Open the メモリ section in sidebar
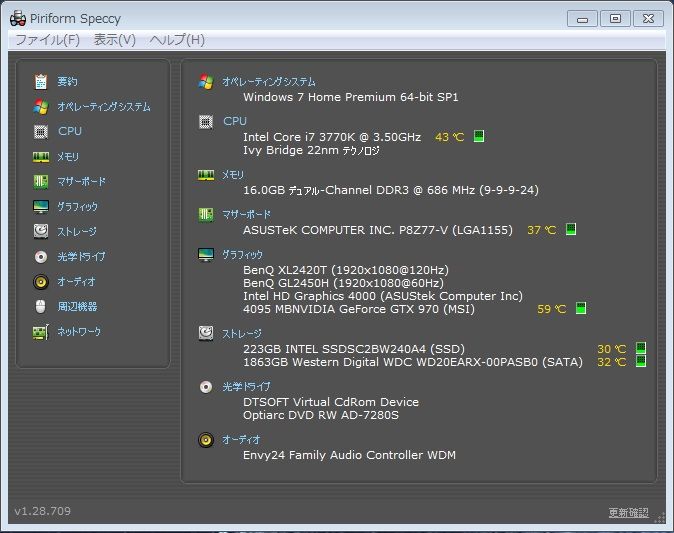 click(x=68, y=157)
